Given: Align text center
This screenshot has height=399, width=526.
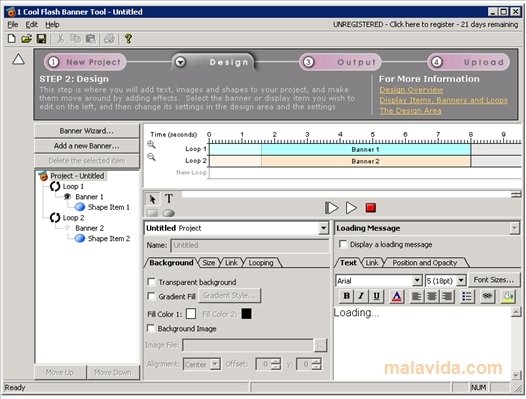Looking at the screenshot, I should [432, 297].
